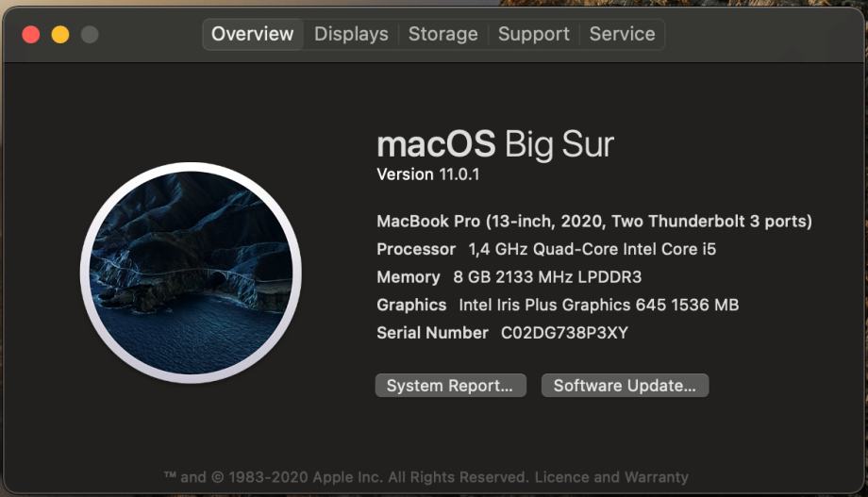Click the Big Sur circular wallpaper icon

point(191,273)
